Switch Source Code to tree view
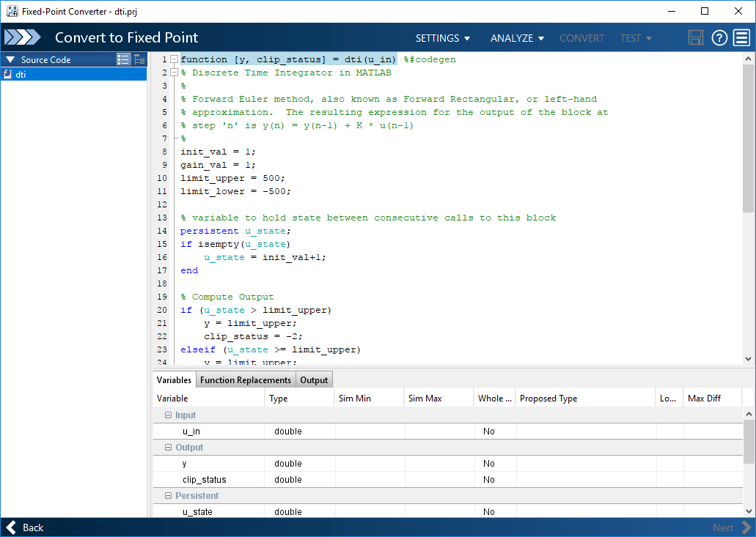The image size is (756, 537). coord(139,60)
